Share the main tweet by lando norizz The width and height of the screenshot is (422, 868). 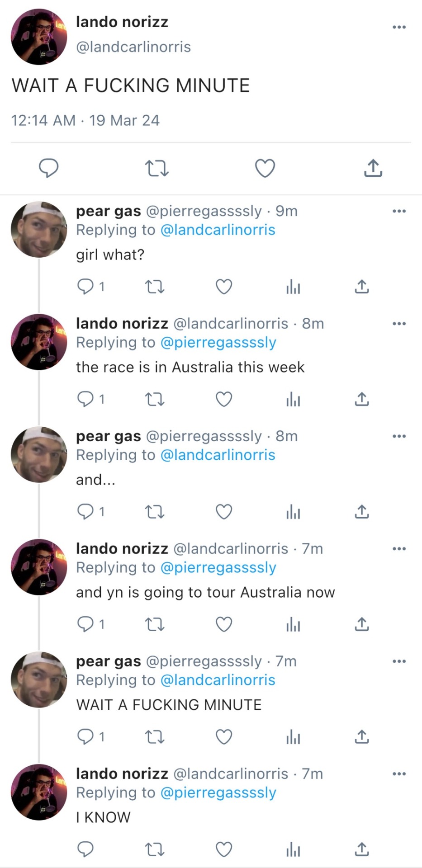click(x=373, y=168)
